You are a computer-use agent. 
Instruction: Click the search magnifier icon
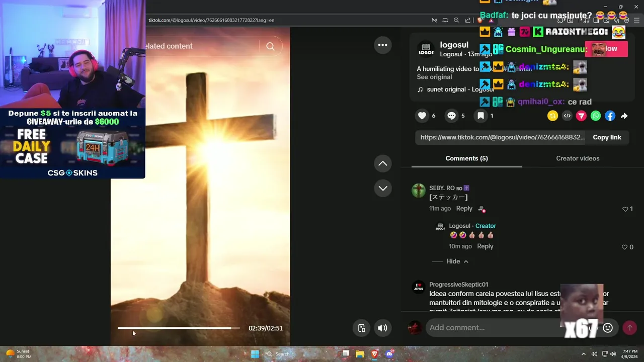point(270,46)
